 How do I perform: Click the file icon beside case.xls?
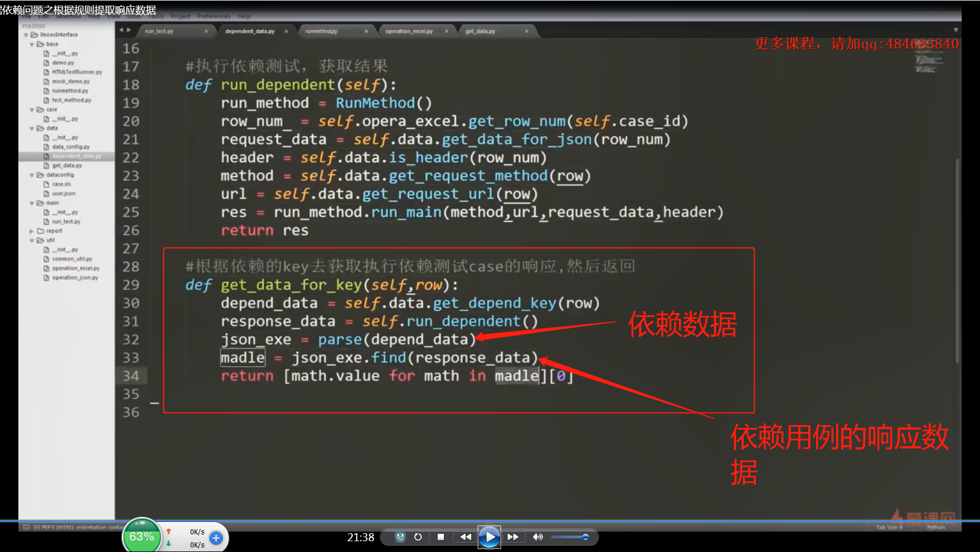(x=47, y=184)
